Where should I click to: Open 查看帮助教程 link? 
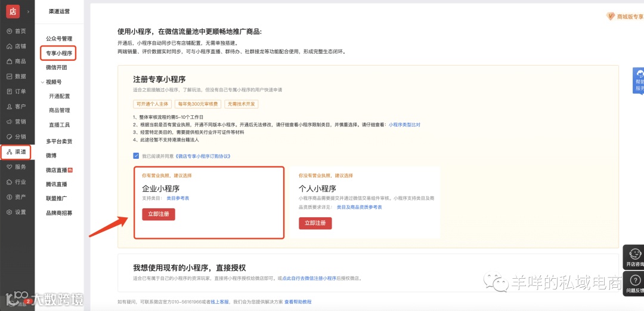point(298,302)
